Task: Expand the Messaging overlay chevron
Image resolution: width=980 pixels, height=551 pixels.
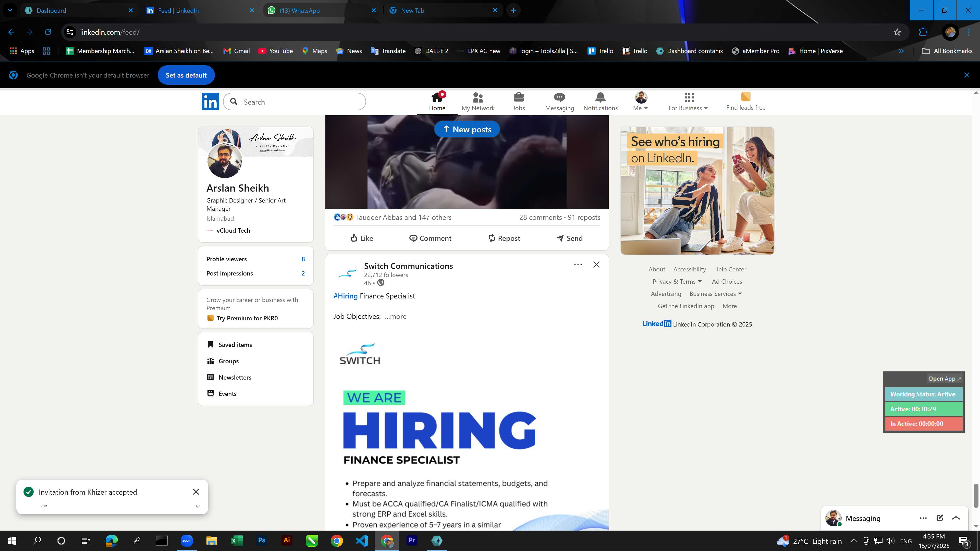Action: [956, 518]
